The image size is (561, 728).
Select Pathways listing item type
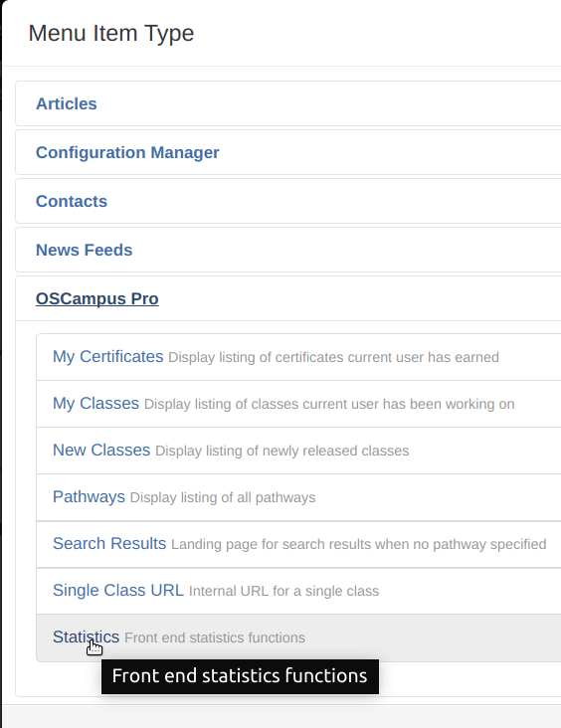pos(89,497)
